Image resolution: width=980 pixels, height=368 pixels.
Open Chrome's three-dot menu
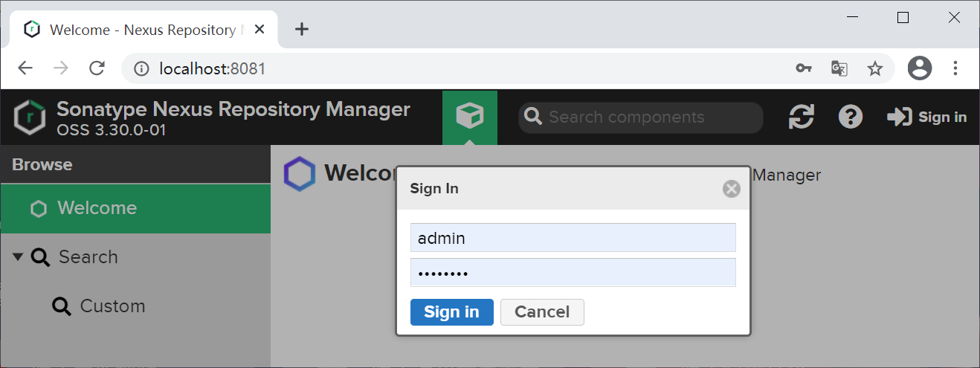tap(956, 68)
